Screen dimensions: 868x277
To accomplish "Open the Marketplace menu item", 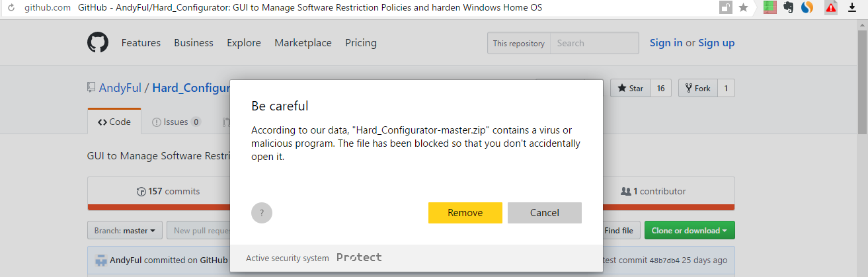I will coord(303,43).
